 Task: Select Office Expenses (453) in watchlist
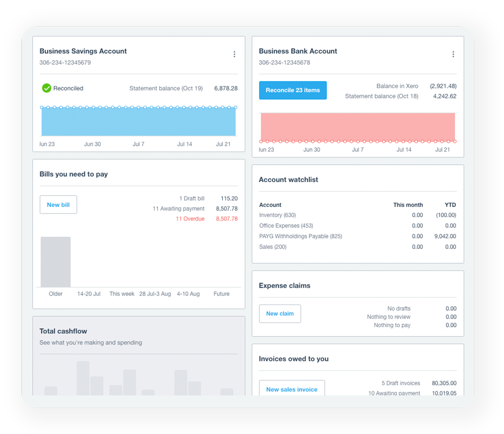pos(286,226)
